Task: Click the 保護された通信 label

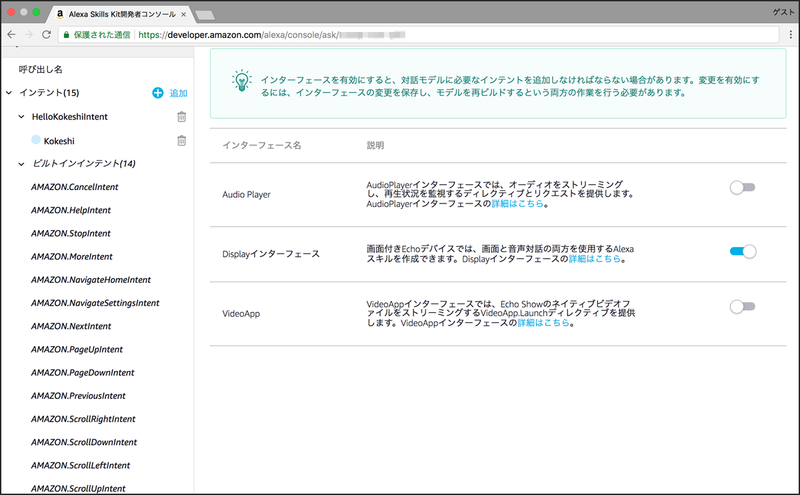Action: click(x=102, y=35)
